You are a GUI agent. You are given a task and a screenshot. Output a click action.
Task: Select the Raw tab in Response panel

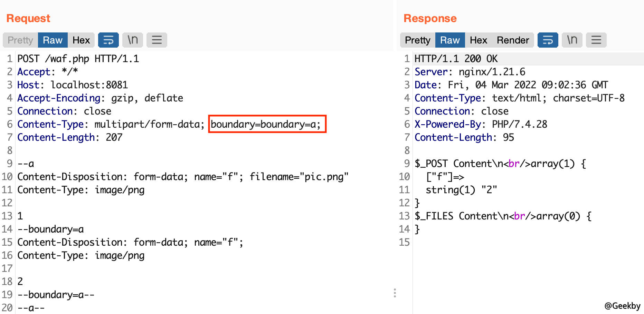coord(449,40)
